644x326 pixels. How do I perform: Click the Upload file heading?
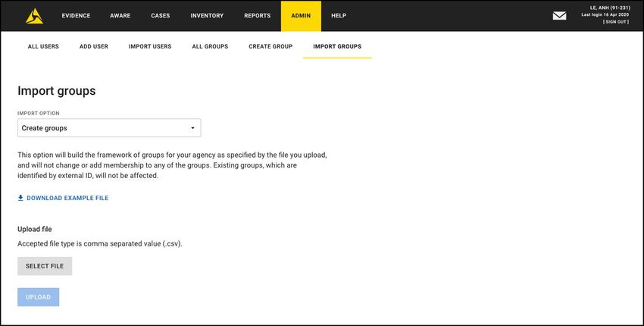tap(35, 229)
